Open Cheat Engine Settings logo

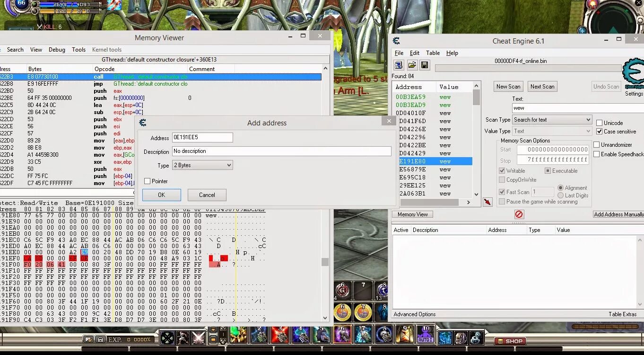coord(633,73)
